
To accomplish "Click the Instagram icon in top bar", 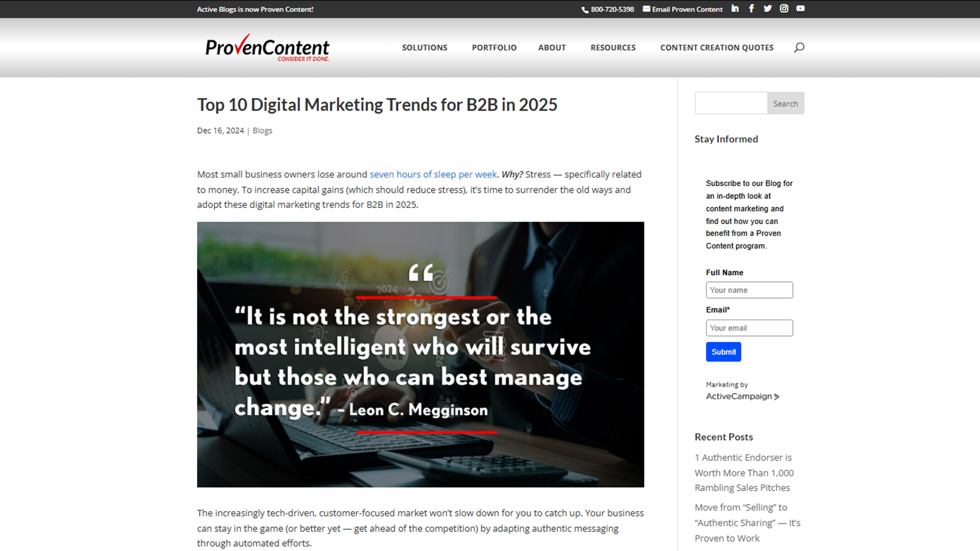I will (784, 9).
